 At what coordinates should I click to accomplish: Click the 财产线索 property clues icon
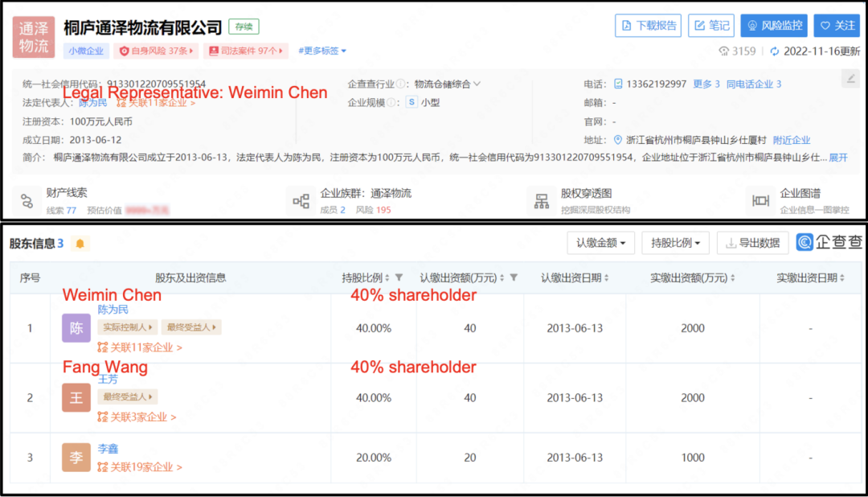point(27,200)
